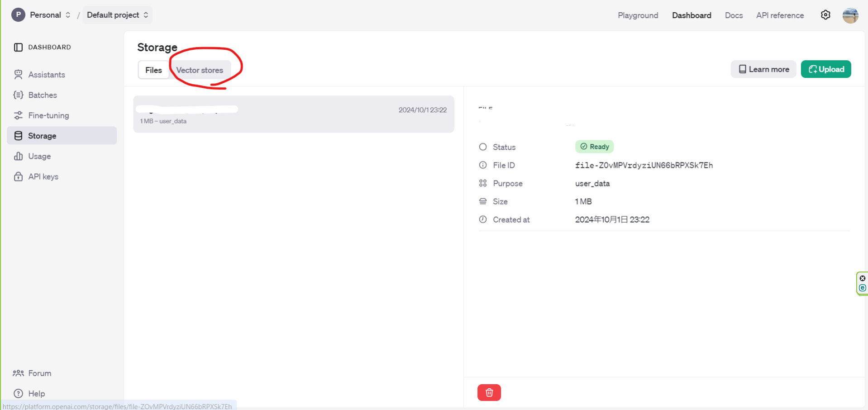The height and width of the screenshot is (410, 868).
Task: Click the API keys lock icon
Action: (18, 176)
